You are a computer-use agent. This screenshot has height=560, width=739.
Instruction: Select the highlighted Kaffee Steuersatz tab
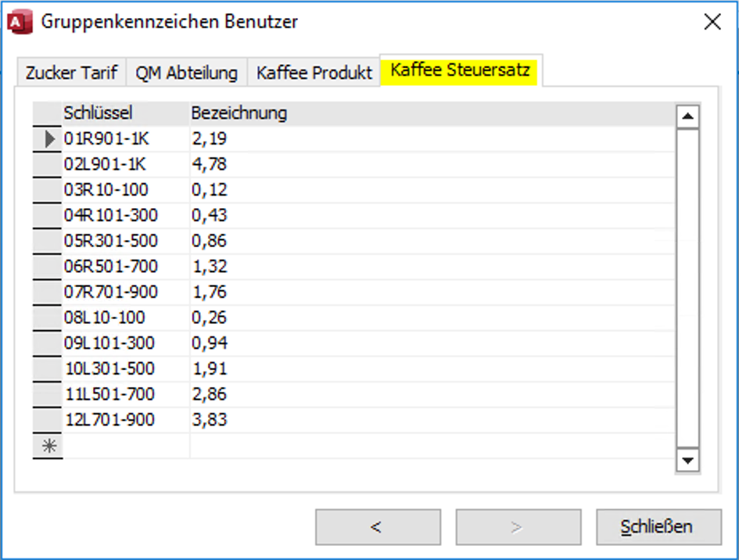point(461,72)
